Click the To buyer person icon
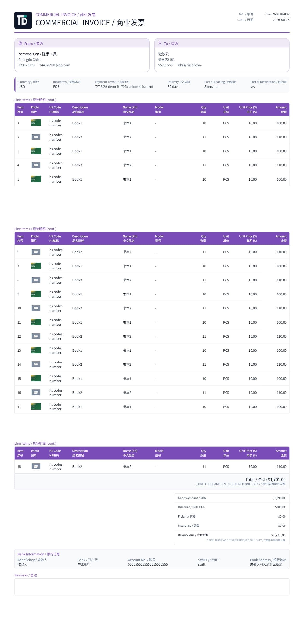Viewport: 304px width, 644px height. pyautogui.click(x=160, y=43)
